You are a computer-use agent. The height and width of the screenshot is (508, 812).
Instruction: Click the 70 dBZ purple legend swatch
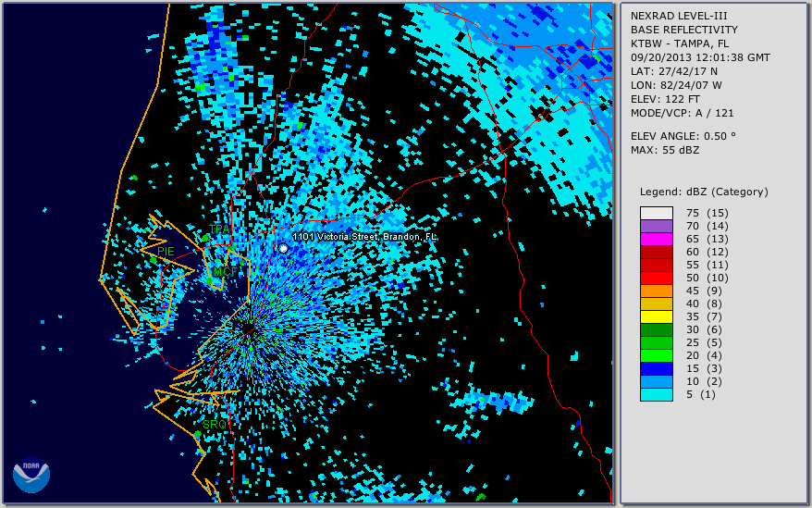[656, 226]
